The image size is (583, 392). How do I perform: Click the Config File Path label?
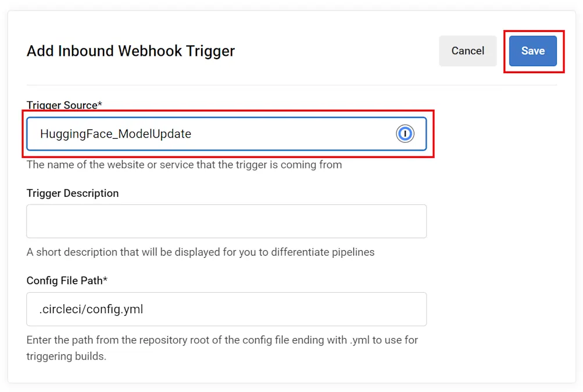pyautogui.click(x=65, y=280)
